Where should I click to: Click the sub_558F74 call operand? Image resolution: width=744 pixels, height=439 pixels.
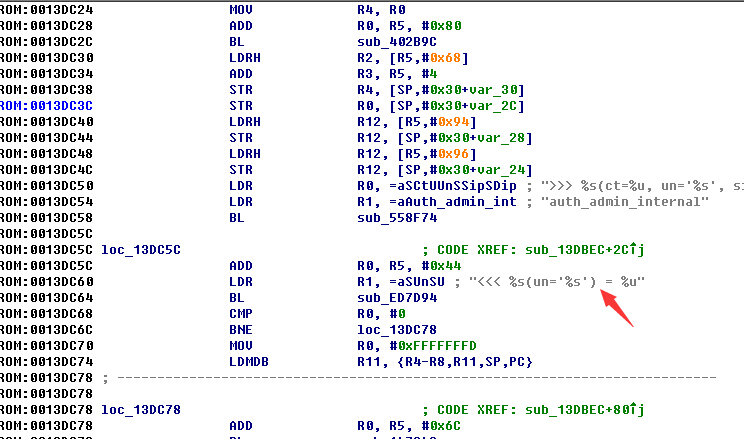[x=397, y=218]
